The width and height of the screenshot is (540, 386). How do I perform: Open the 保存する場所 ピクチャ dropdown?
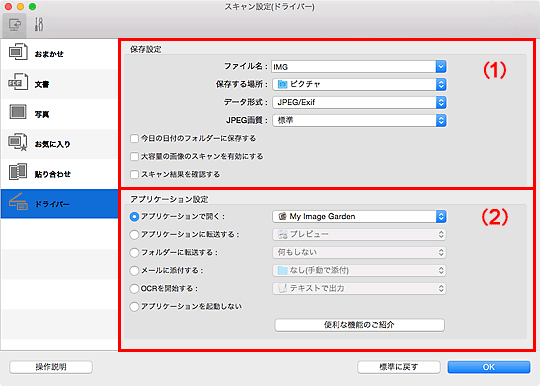[359, 84]
